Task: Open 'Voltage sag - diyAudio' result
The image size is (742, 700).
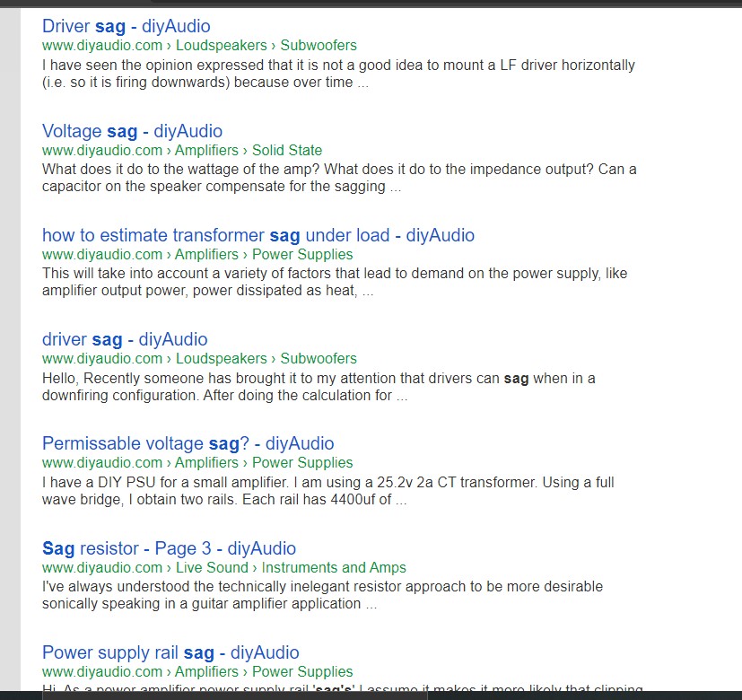Action: [x=132, y=131]
